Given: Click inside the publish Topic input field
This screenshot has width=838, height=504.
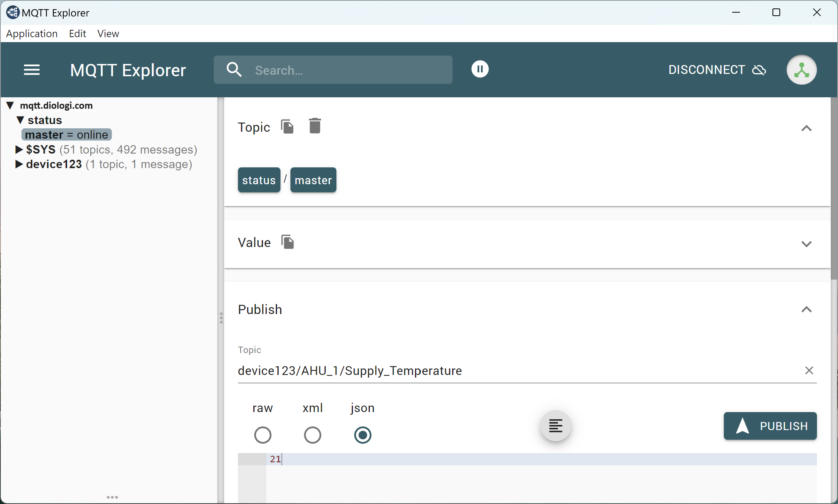Looking at the screenshot, I should coord(460,370).
